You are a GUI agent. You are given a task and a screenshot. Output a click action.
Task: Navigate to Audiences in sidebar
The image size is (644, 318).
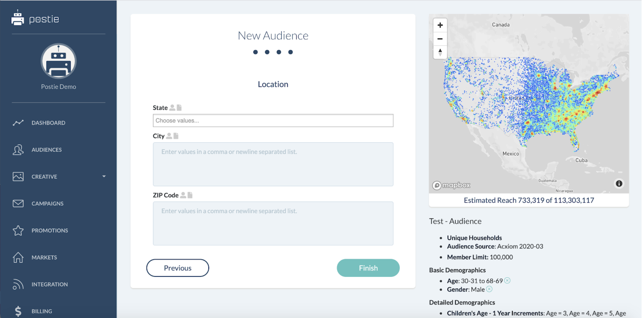click(47, 150)
